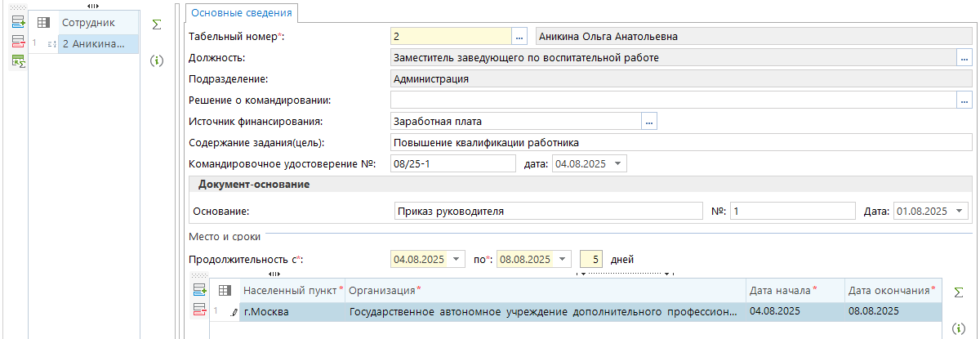Click the employee list summary table icon
Screen dimensions: 980x339
tap(18, 61)
